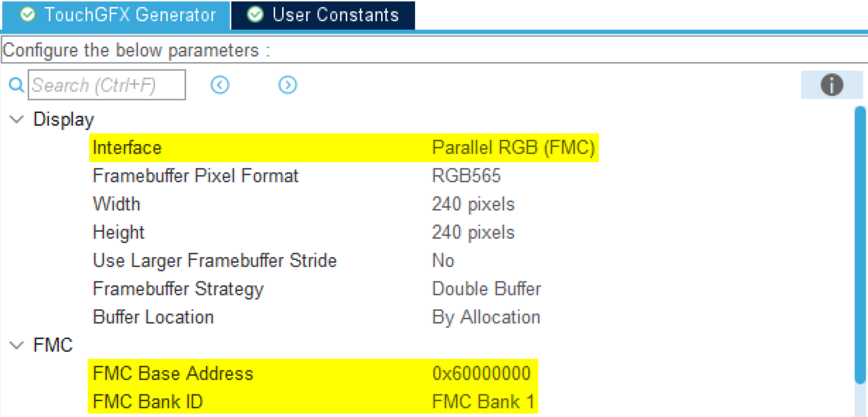Open the User Constants tab
The width and height of the screenshot is (868, 417).
pyautogui.click(x=335, y=15)
